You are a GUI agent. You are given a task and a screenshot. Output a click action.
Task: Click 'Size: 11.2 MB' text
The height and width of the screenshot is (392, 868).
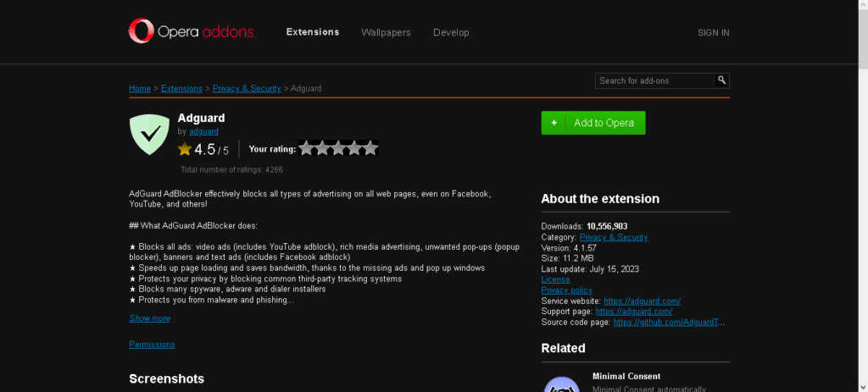pyautogui.click(x=567, y=259)
